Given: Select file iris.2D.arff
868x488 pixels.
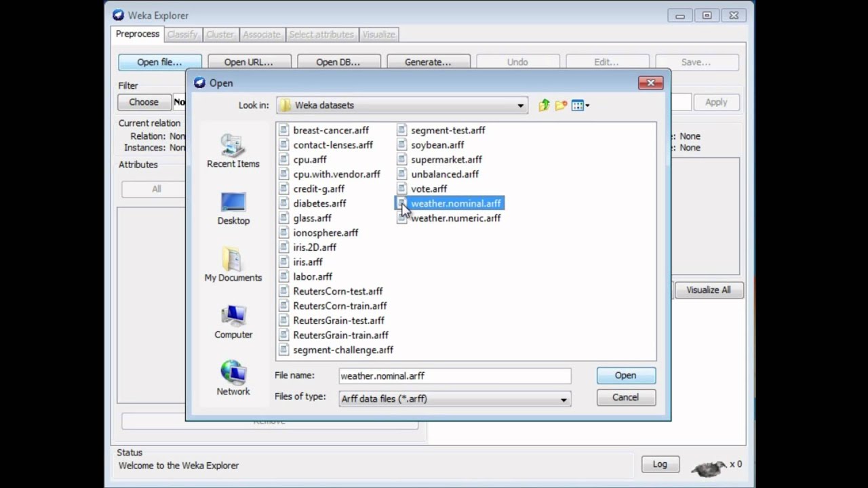Looking at the screenshot, I should (x=315, y=247).
